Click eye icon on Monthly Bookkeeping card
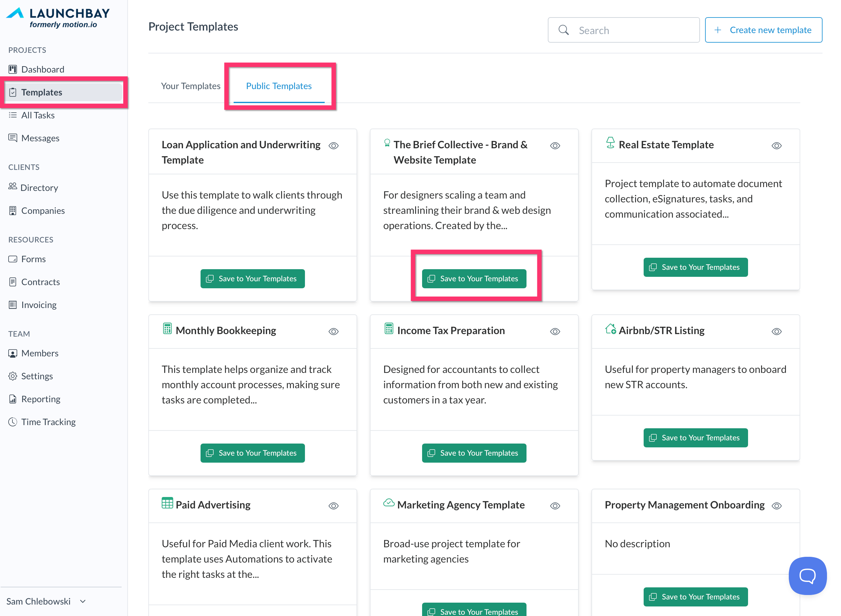Viewport: 841px width, 616px height. [333, 332]
